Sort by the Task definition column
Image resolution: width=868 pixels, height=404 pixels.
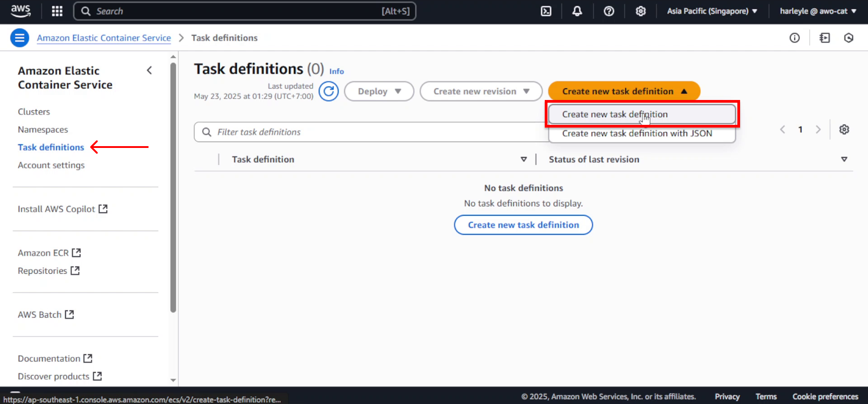(524, 159)
